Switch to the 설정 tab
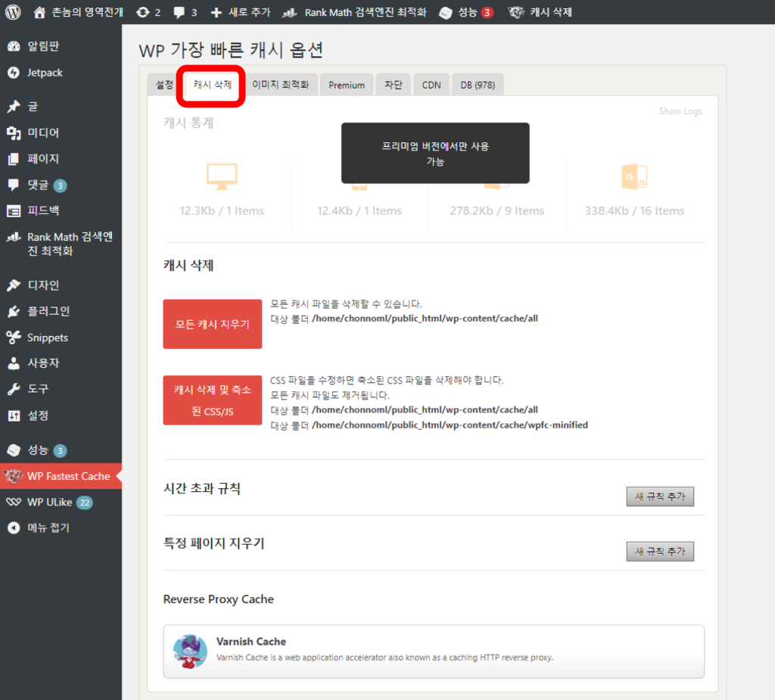The width and height of the screenshot is (775, 700). coord(164,85)
